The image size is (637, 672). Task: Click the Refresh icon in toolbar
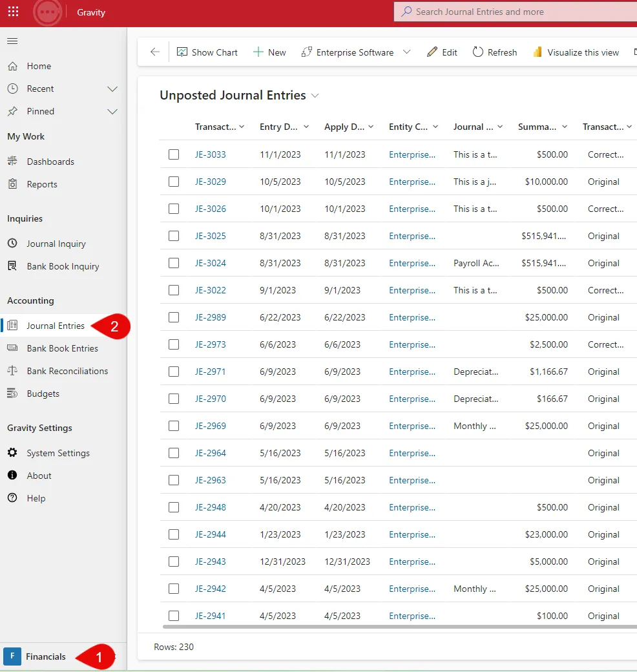pos(477,52)
